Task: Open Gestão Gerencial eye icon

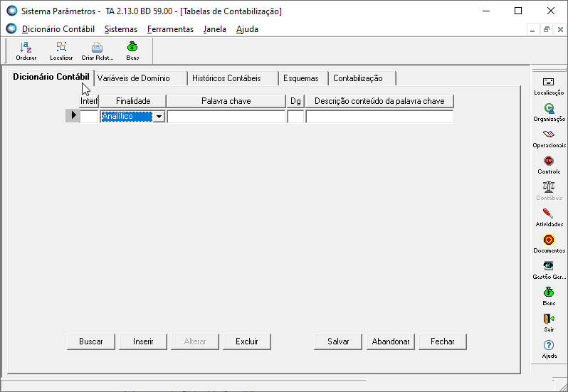Action: click(x=549, y=271)
